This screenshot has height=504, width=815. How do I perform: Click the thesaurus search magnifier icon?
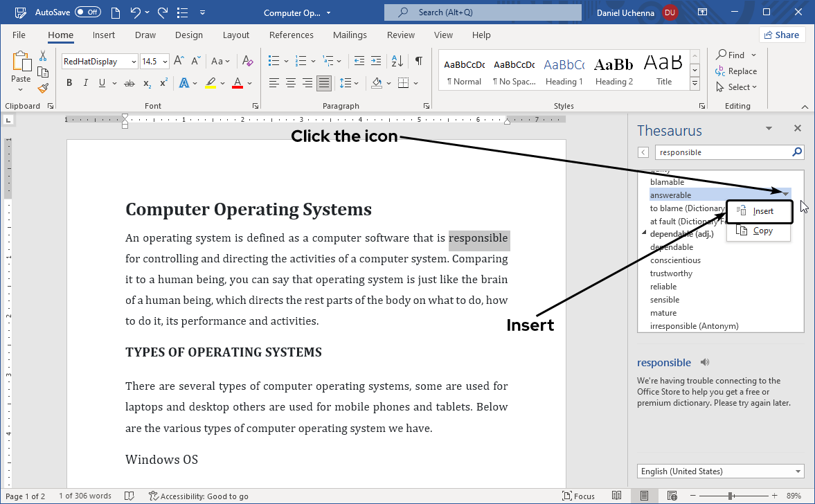797,152
